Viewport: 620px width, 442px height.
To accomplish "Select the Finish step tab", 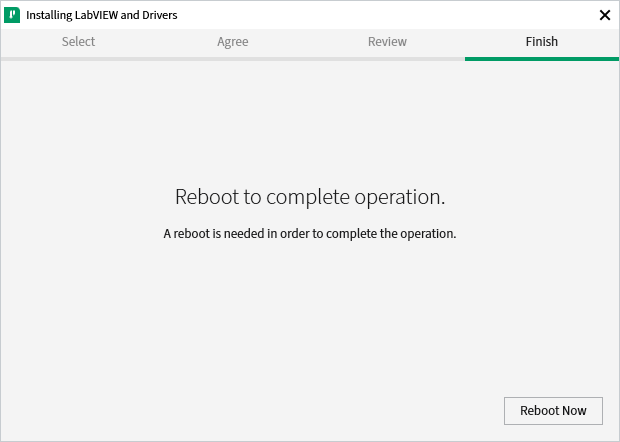I will [x=541, y=42].
